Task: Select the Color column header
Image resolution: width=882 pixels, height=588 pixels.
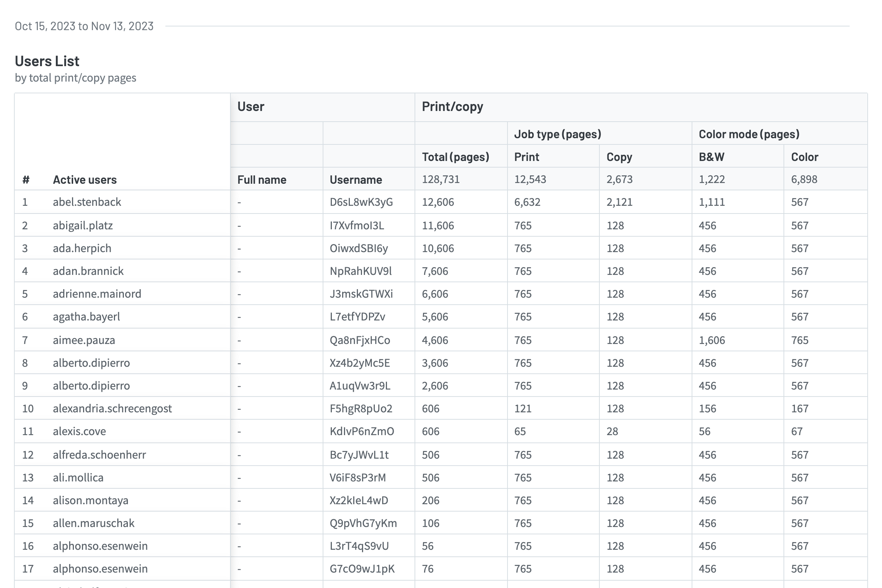Action: 804,157
